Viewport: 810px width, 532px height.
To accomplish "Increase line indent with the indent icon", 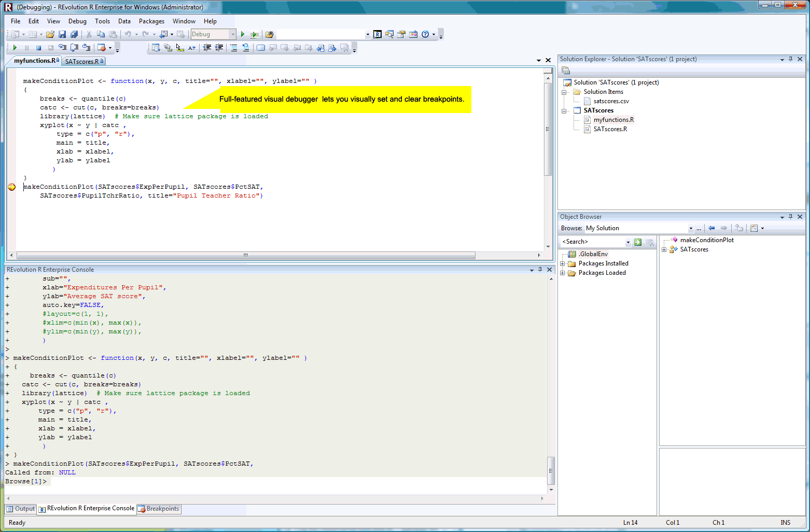I will 219,48.
